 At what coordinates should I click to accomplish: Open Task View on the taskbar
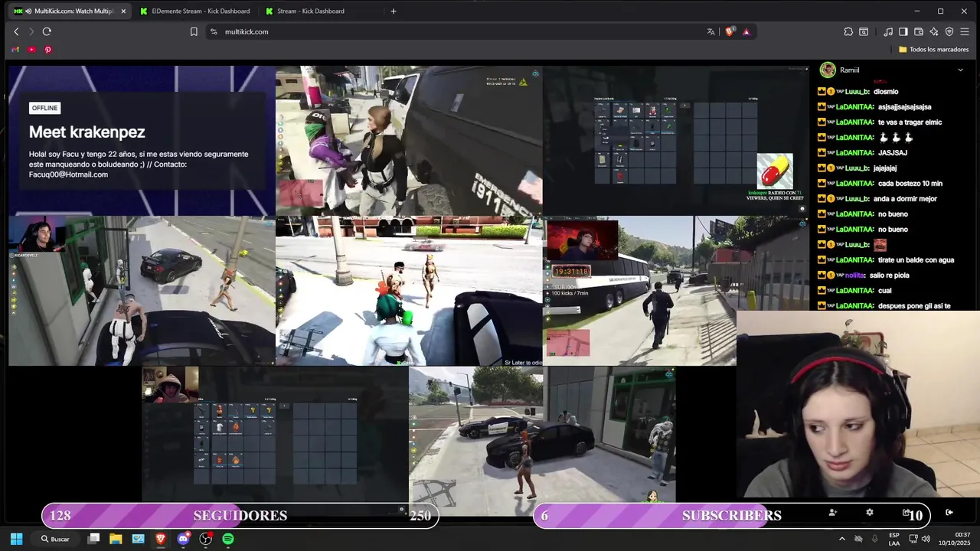pos(93,539)
